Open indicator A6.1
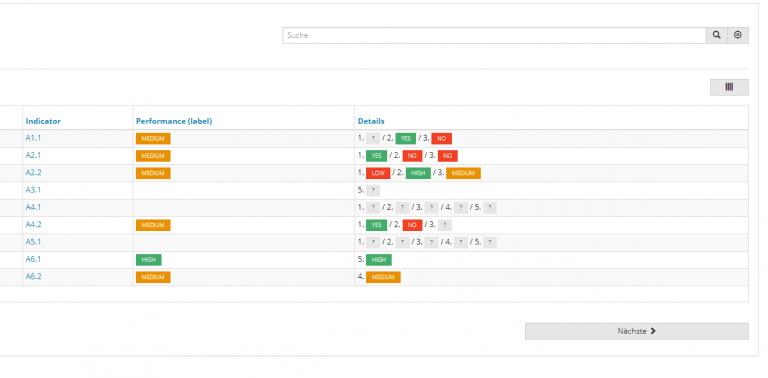768x378 pixels. (x=33, y=259)
